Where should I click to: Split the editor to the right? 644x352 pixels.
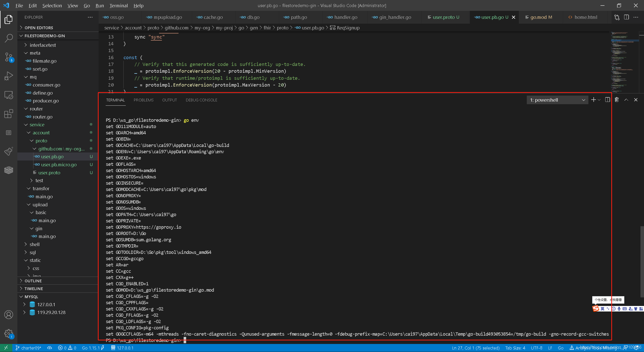click(626, 17)
